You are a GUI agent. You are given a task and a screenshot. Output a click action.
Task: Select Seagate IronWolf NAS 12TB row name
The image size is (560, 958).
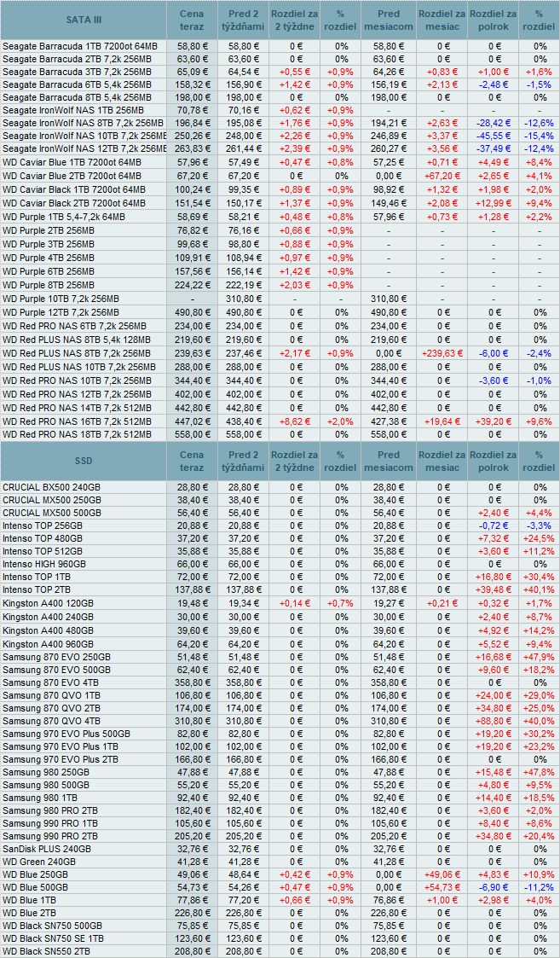coord(84,148)
